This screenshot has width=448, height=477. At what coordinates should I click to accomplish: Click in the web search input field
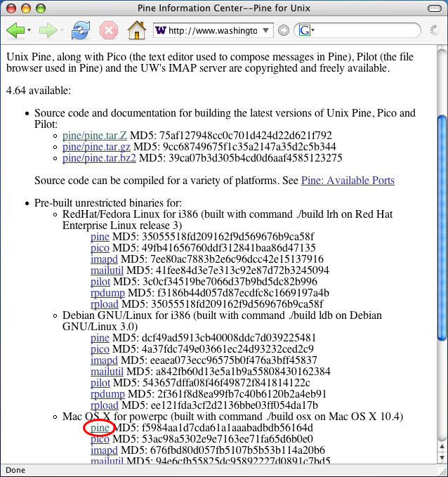coord(365,31)
